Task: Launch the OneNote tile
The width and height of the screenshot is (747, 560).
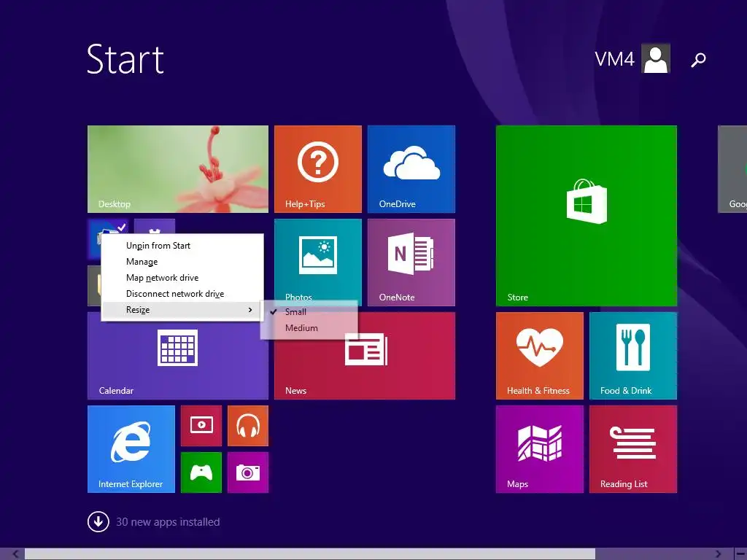Action: point(411,262)
